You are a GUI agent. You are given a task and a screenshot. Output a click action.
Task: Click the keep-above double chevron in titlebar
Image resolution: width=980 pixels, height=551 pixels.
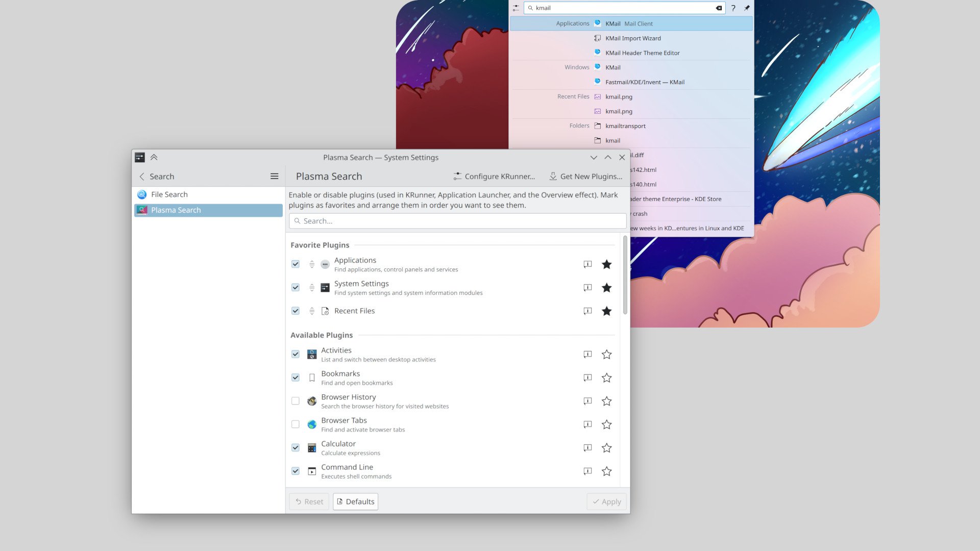click(154, 158)
